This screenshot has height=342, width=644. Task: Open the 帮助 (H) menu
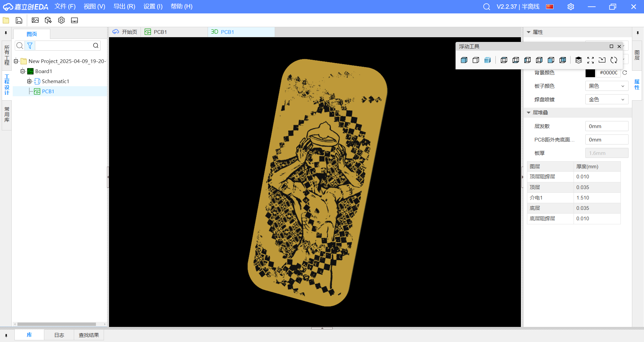coord(181,7)
